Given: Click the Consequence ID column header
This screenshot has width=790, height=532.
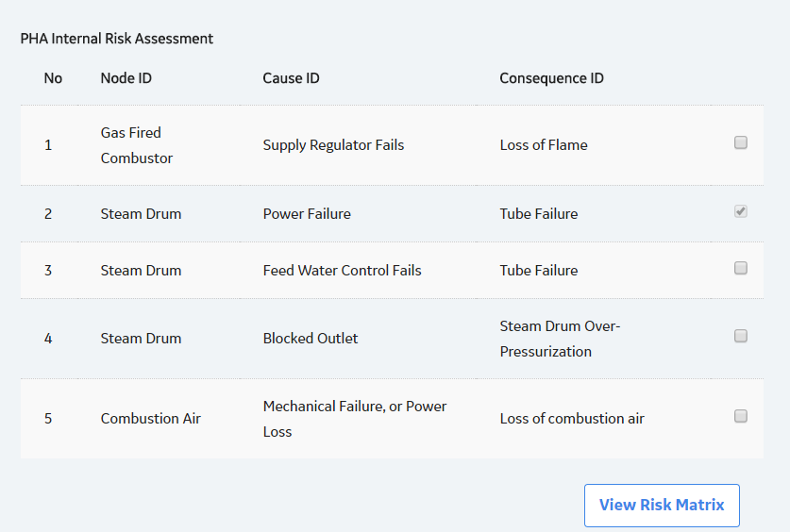Looking at the screenshot, I should click(x=552, y=78).
